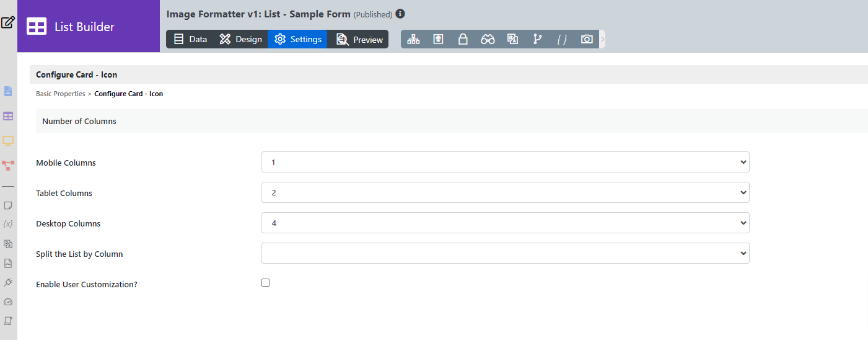Switch to the Design tab
The image size is (868, 340).
click(241, 39)
